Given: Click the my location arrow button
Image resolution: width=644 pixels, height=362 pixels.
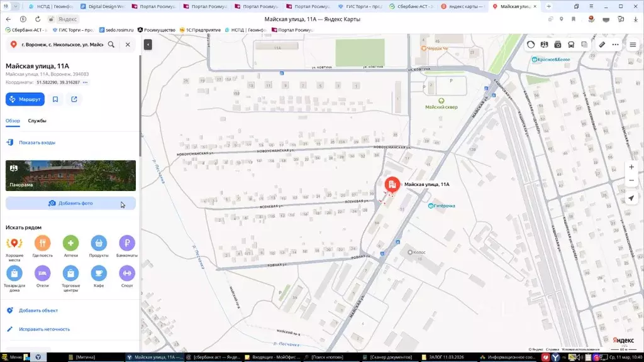Looking at the screenshot, I should [631, 199].
